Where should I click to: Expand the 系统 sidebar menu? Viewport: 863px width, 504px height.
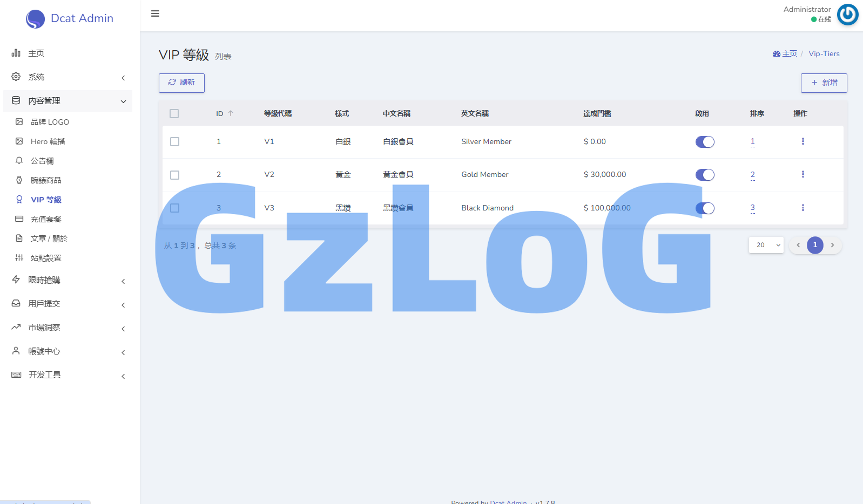[68, 77]
